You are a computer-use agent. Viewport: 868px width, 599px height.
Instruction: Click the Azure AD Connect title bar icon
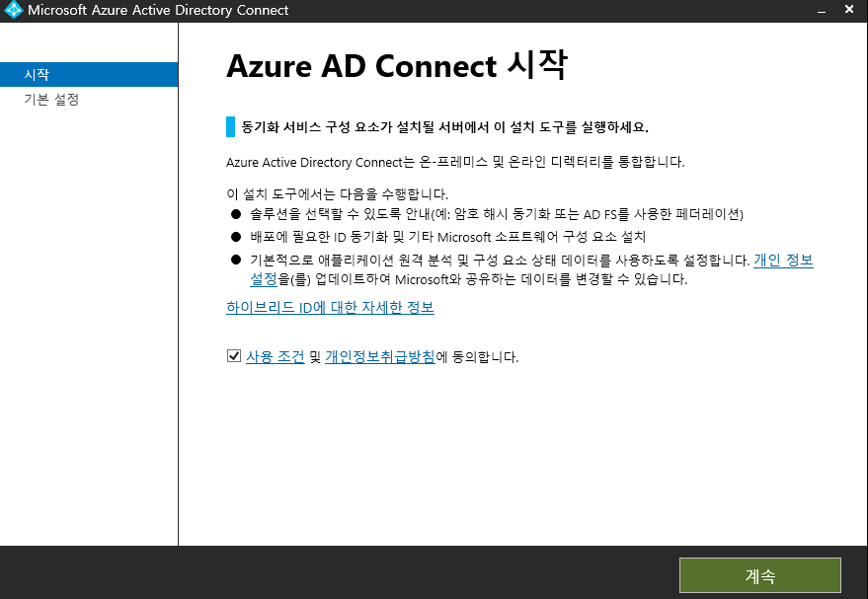[13, 10]
